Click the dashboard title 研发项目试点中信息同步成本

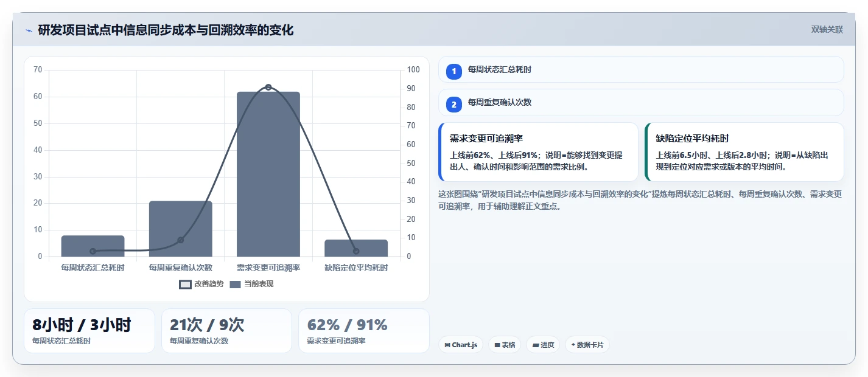click(166, 30)
